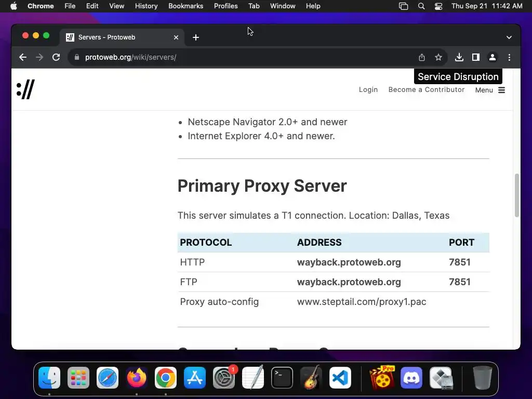This screenshot has height=399, width=532.
Task: Click the lock icon in address bar
Action: click(77, 57)
